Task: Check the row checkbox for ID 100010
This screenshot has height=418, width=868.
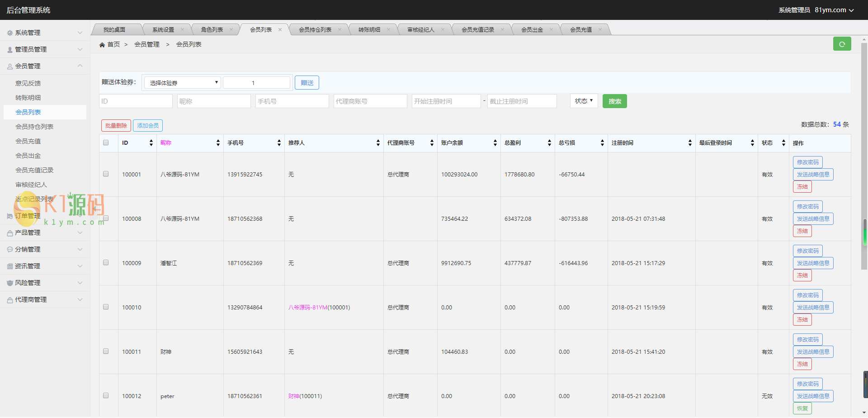Action: [x=106, y=307]
